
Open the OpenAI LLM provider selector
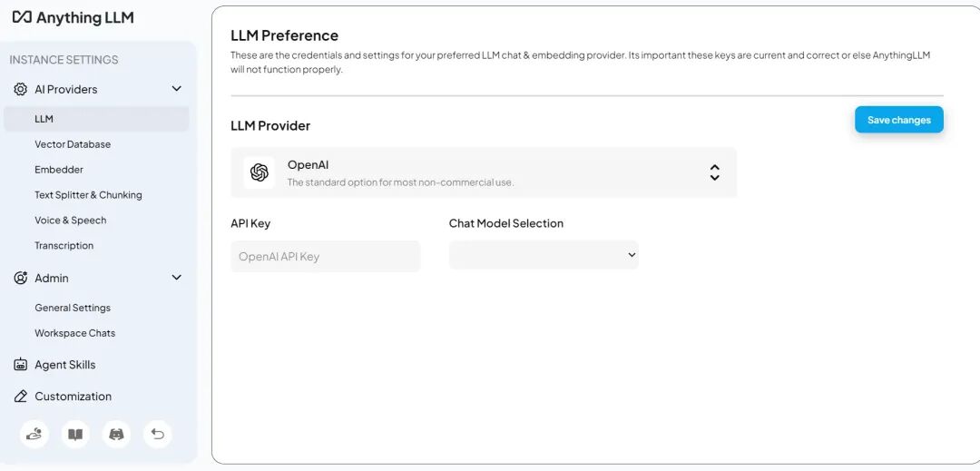pos(484,172)
